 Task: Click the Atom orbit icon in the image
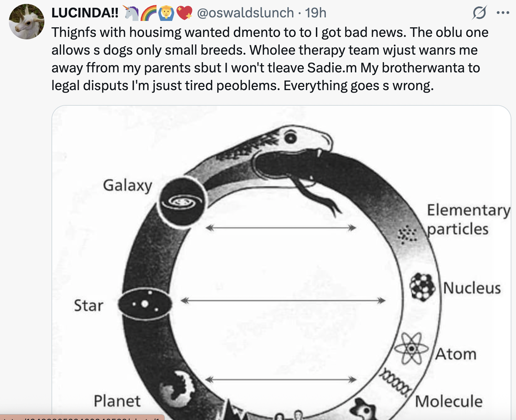pos(412,349)
